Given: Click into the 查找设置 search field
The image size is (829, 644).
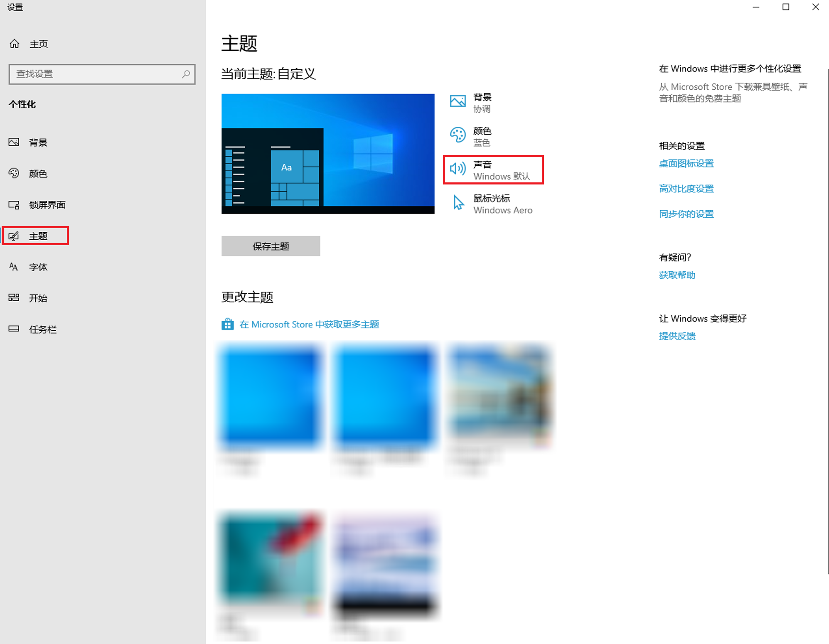Looking at the screenshot, I should tap(96, 74).
